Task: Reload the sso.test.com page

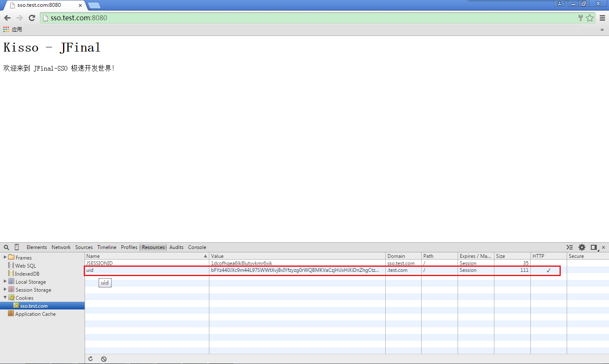Action: [x=32, y=18]
